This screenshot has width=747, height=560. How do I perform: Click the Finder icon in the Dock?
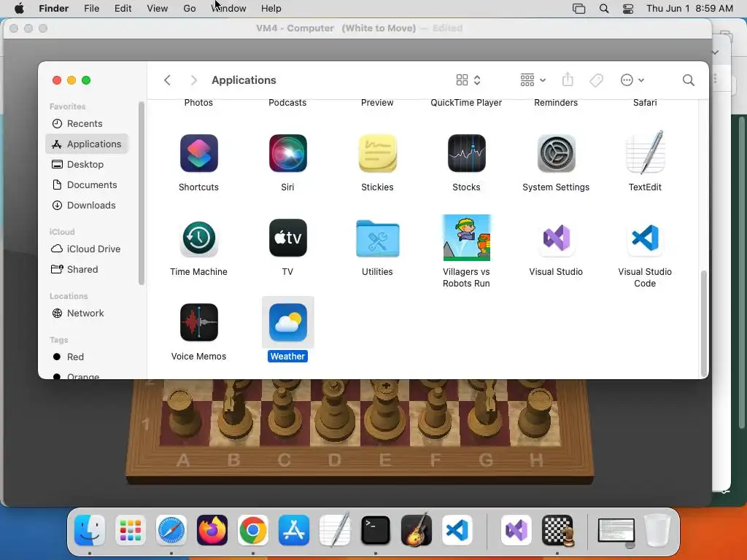click(90, 530)
